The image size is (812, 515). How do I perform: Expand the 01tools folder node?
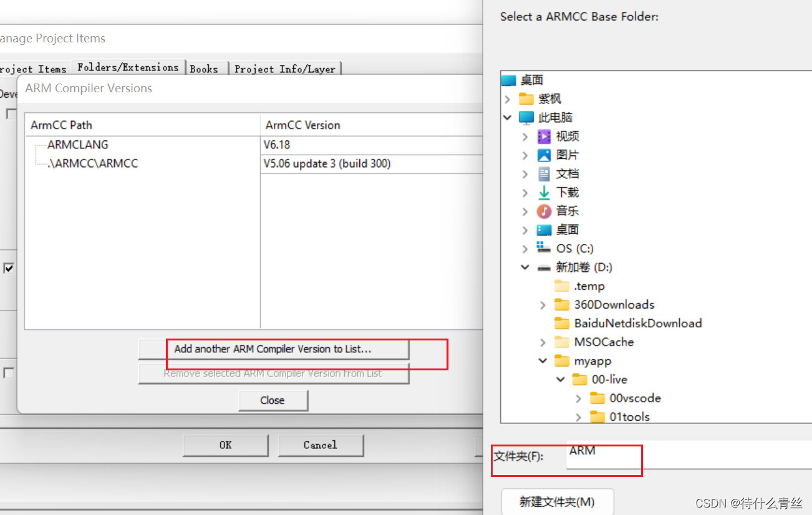click(578, 416)
